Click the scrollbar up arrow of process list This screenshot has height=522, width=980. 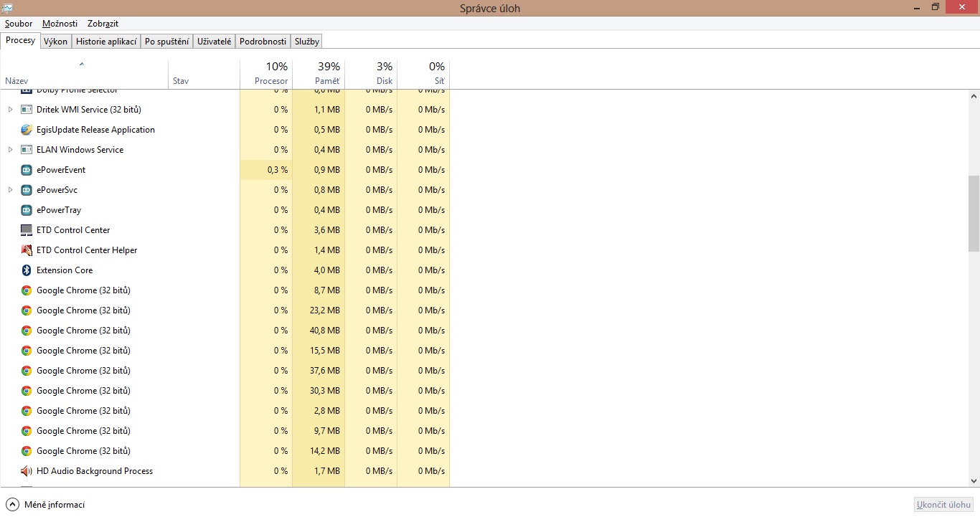click(974, 96)
